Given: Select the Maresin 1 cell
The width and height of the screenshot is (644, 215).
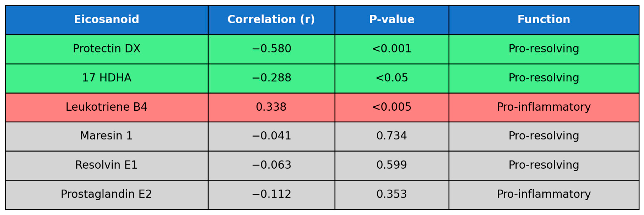Looking at the screenshot, I should [x=107, y=136].
